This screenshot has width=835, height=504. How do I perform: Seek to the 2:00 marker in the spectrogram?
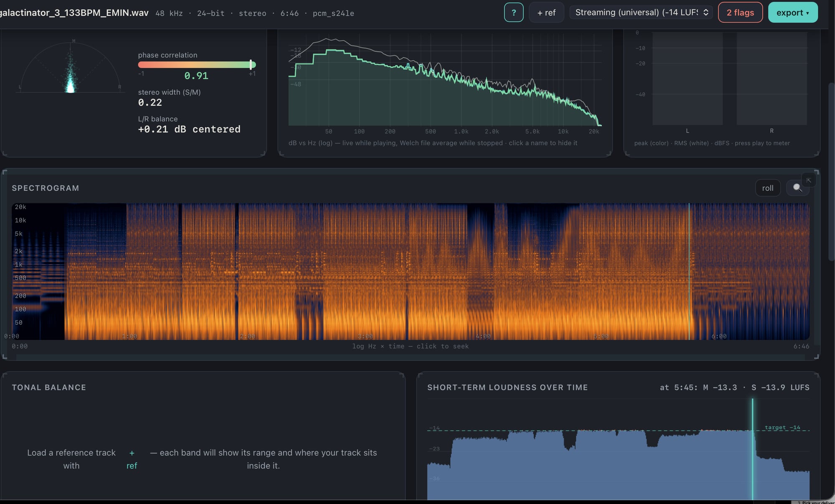(247, 336)
